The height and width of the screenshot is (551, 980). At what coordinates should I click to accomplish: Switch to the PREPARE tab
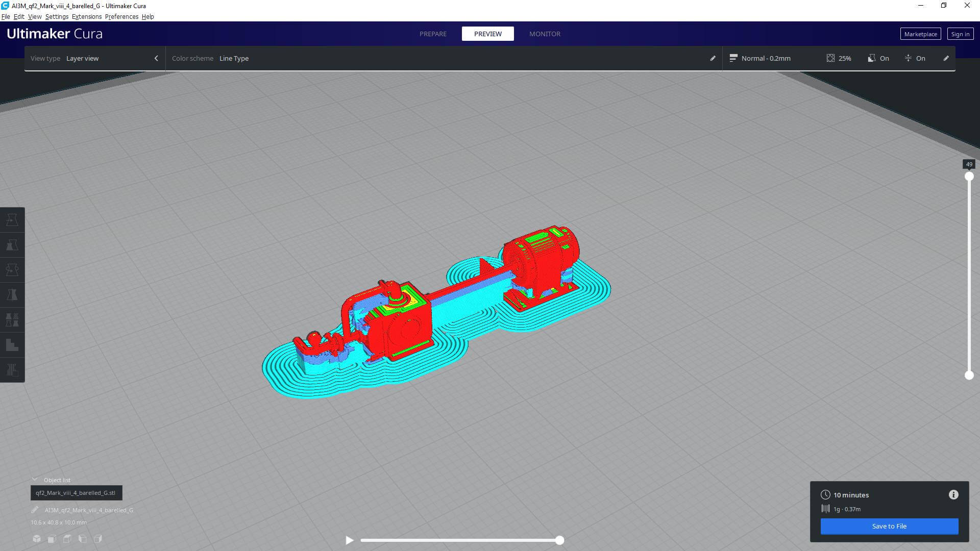tap(433, 34)
